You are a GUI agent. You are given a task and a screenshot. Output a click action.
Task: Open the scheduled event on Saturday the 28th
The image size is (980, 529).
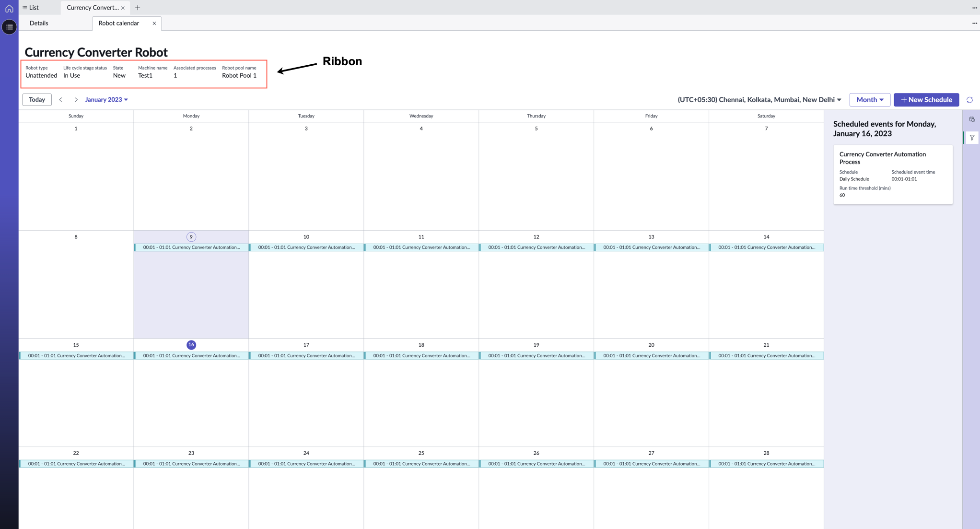point(767,464)
